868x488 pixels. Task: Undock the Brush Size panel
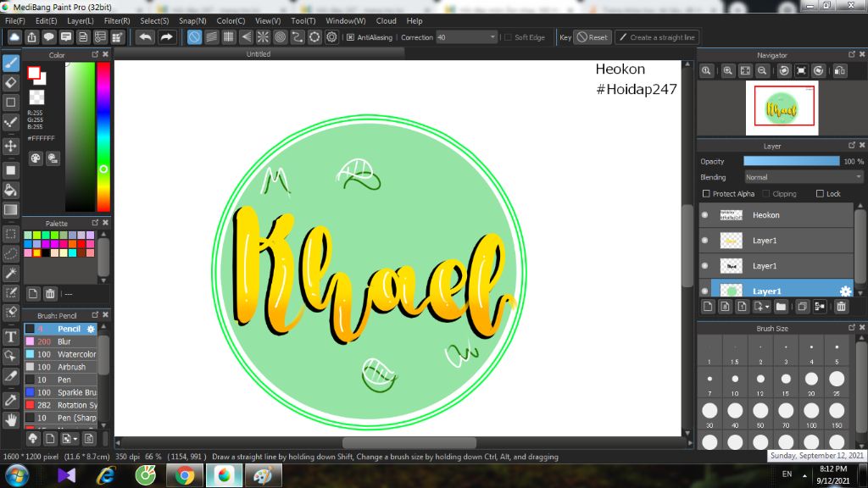(x=851, y=328)
